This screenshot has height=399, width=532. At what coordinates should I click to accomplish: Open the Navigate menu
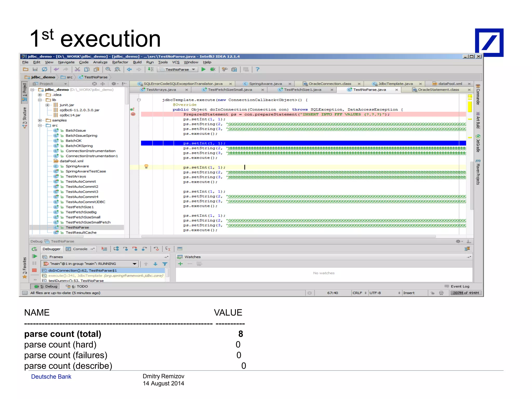pos(66,62)
